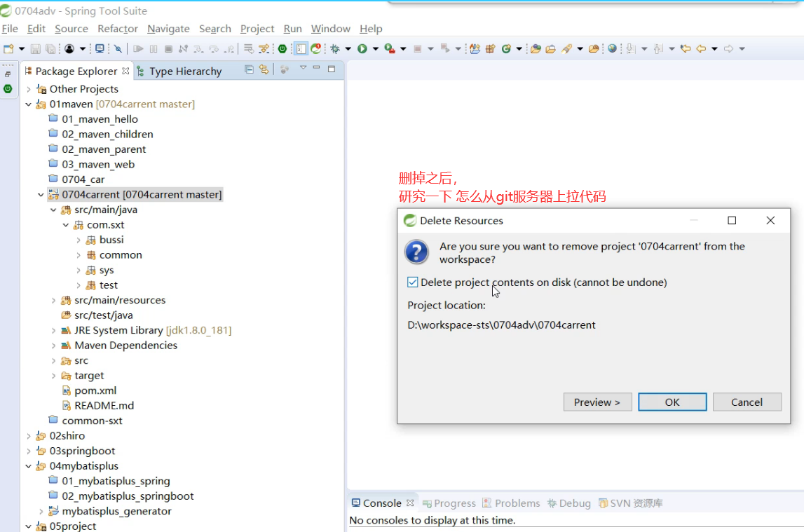The width and height of the screenshot is (804, 532).
Task: Click the Back navigation yellow arrow
Action: pos(701,48)
